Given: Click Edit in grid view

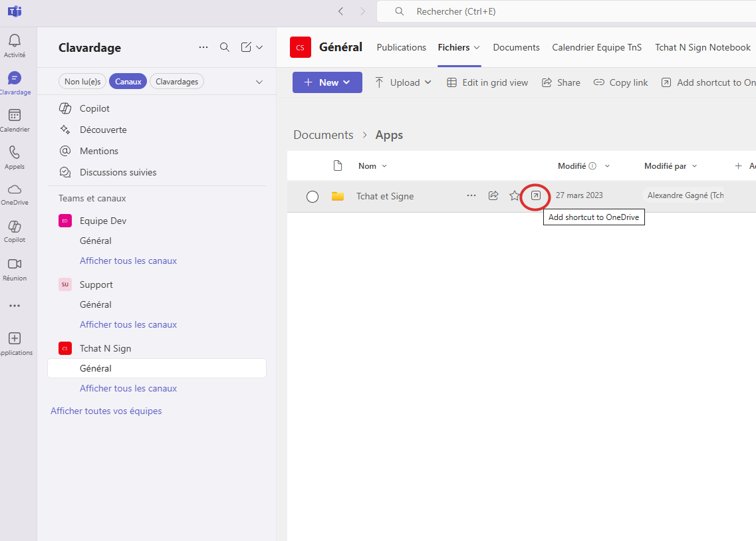Looking at the screenshot, I should pyautogui.click(x=487, y=82).
